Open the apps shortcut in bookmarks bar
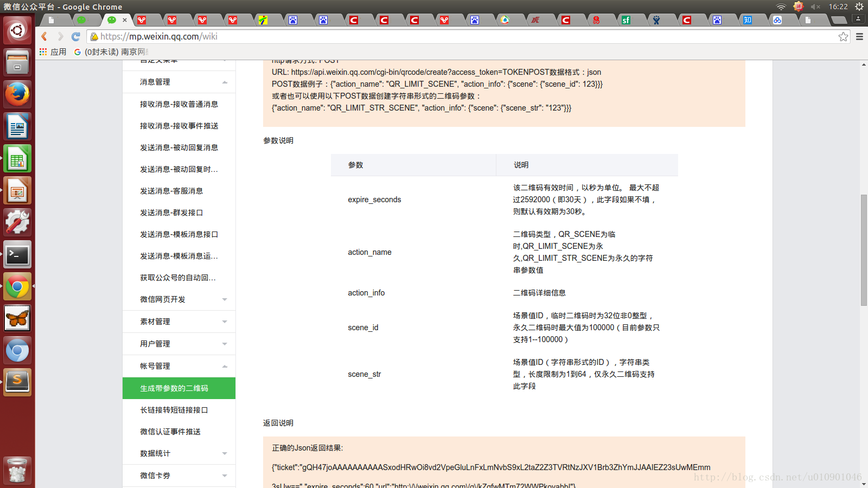The image size is (868, 488). [53, 52]
